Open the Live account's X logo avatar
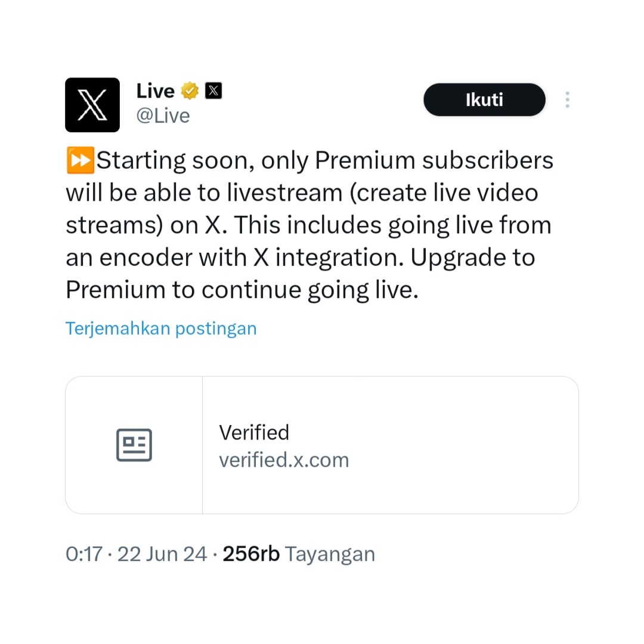644x644 pixels. coord(92,105)
